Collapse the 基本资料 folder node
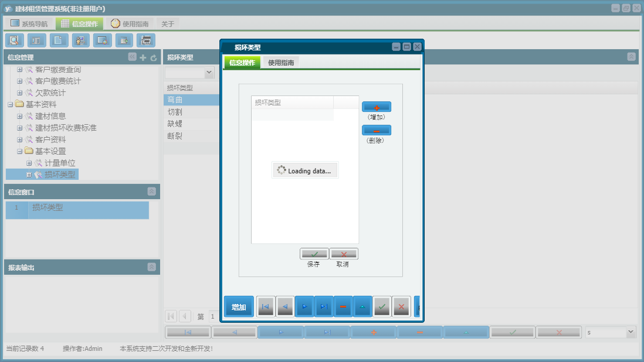The height and width of the screenshot is (362, 644). [x=11, y=104]
